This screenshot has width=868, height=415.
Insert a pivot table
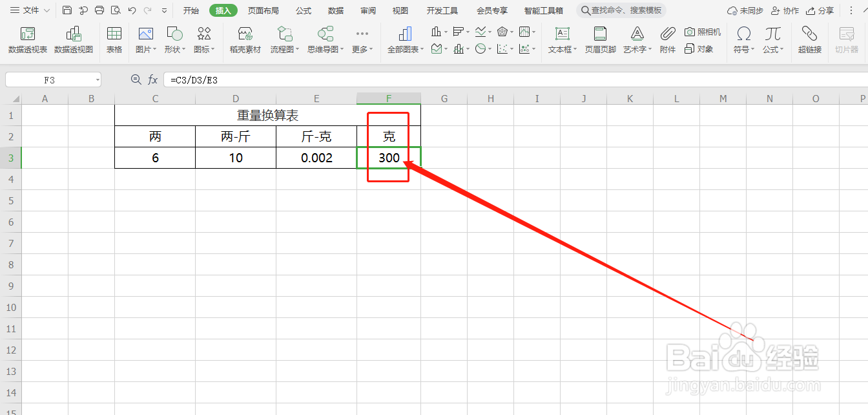[27, 39]
